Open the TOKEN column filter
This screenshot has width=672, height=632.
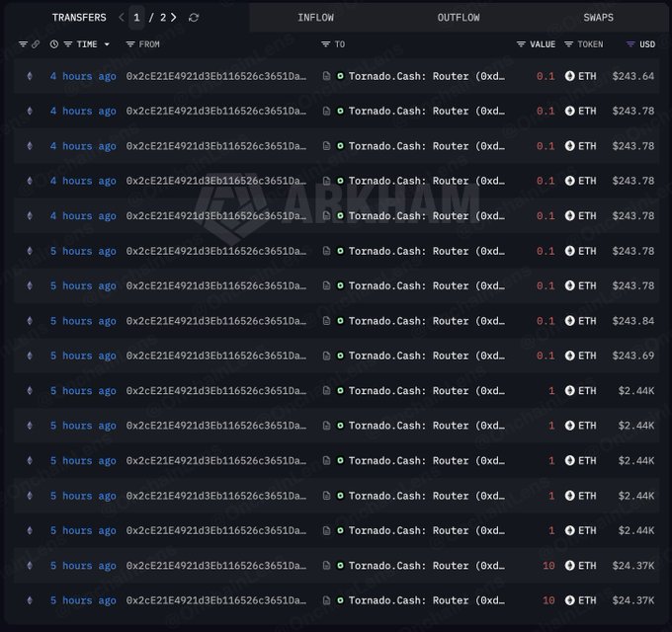568,44
